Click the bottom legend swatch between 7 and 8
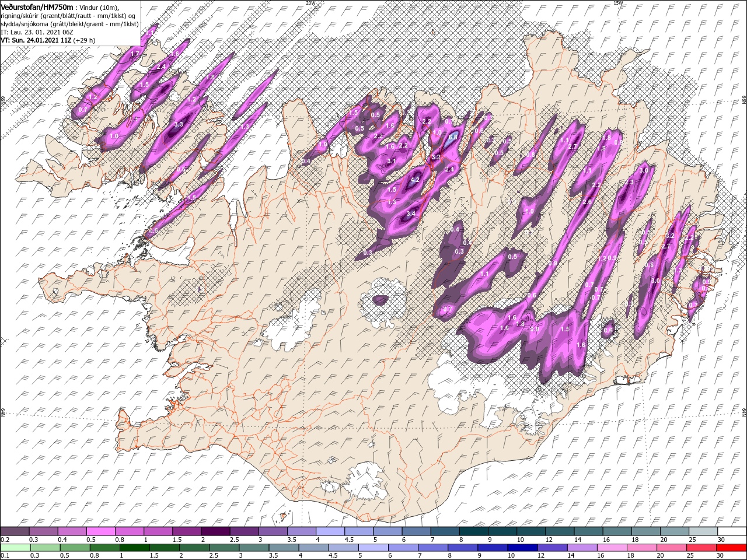Screen dimensions: 747x560 click(x=432, y=548)
